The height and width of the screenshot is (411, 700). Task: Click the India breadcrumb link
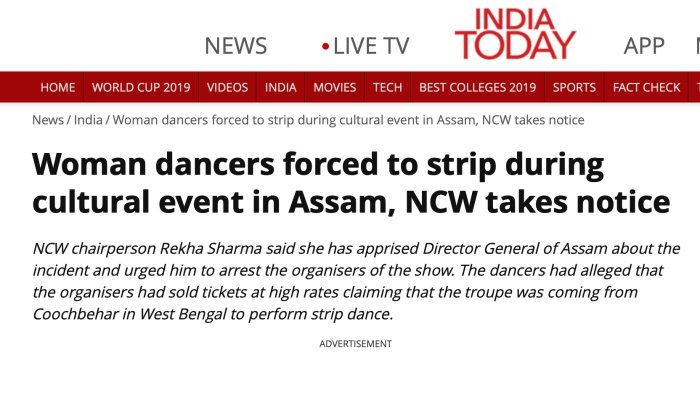coord(86,120)
